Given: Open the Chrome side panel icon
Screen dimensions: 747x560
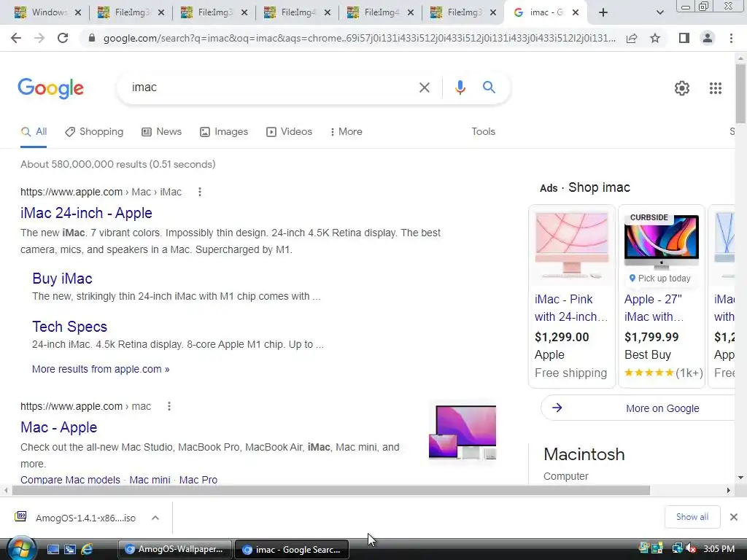Looking at the screenshot, I should tap(684, 38).
